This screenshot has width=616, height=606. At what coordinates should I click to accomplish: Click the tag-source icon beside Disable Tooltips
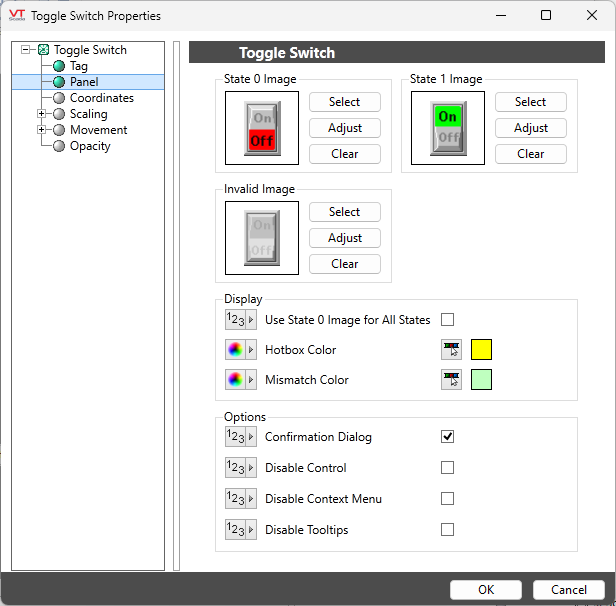241,530
